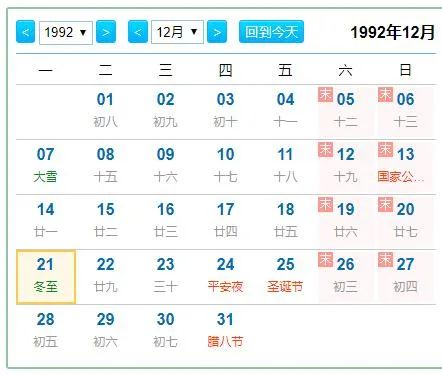Select date 27 初四
442x375 pixels.
[405, 277]
